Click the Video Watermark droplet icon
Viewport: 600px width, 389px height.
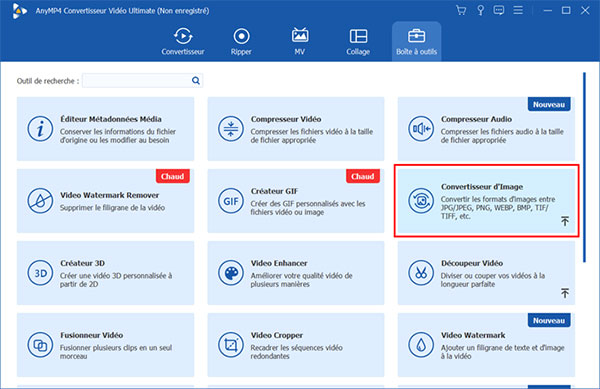(x=421, y=345)
